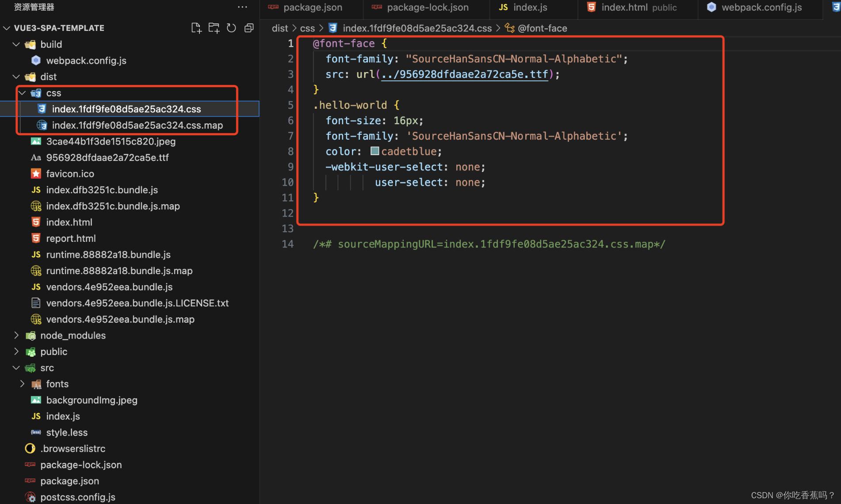Click the browserslist icon of .browserslistrc
Viewport: 841px width, 504px height.
point(30,448)
